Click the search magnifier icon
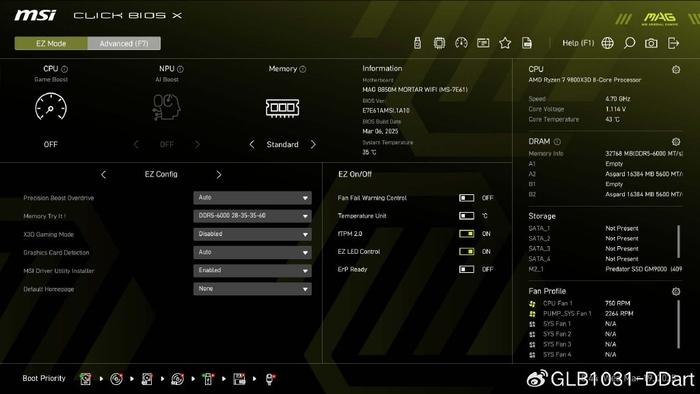The image size is (700, 394). [629, 43]
